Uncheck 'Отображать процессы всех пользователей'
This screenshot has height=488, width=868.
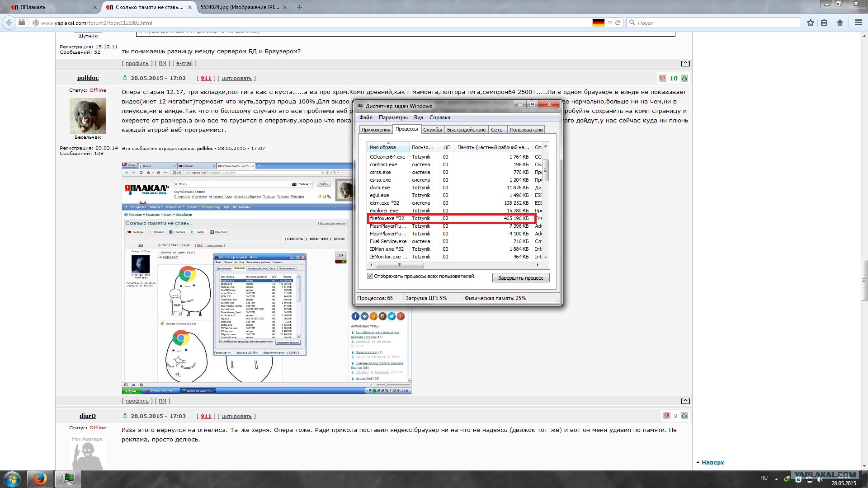click(x=370, y=276)
